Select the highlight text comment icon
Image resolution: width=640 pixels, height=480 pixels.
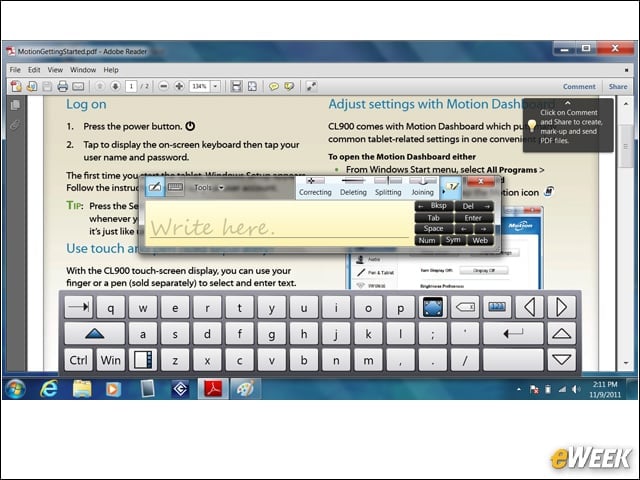(x=289, y=86)
